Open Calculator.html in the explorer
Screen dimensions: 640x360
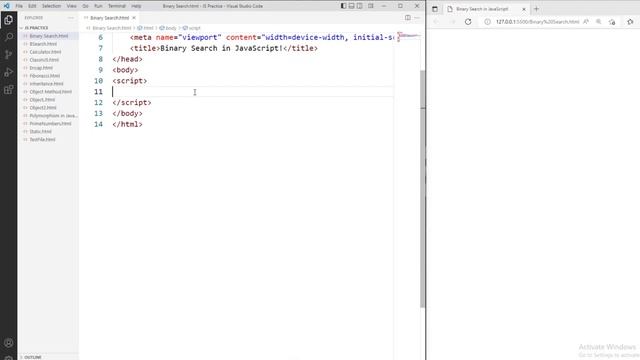45,52
